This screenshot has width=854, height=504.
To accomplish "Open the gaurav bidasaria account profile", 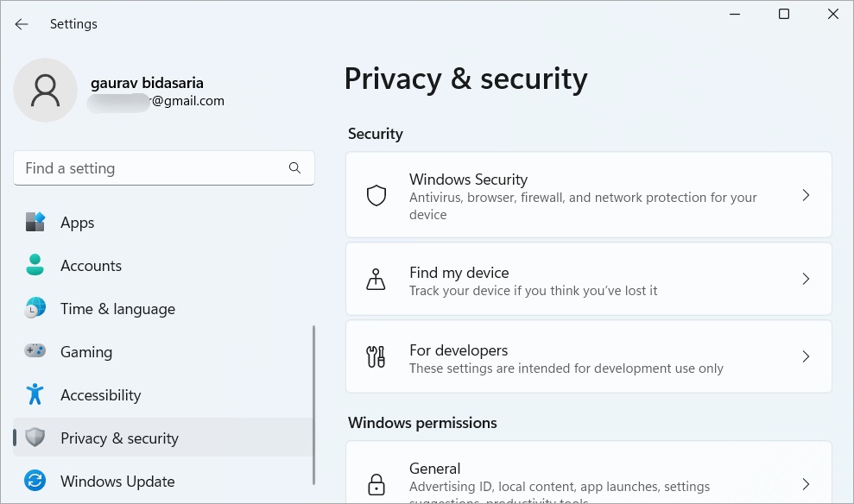I will coord(147,84).
